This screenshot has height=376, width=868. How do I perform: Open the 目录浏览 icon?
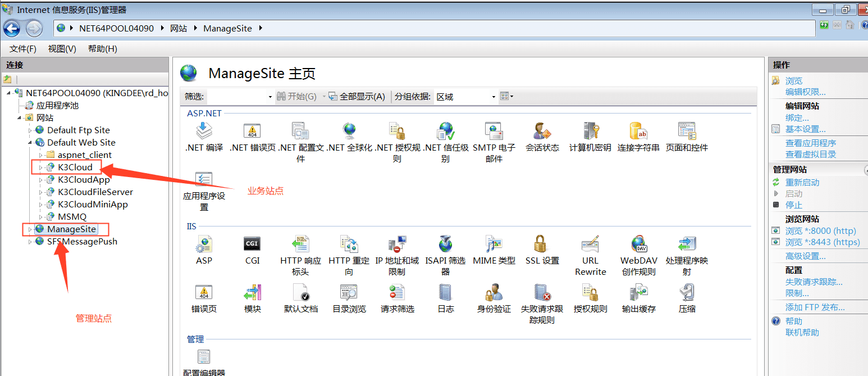coord(349,292)
